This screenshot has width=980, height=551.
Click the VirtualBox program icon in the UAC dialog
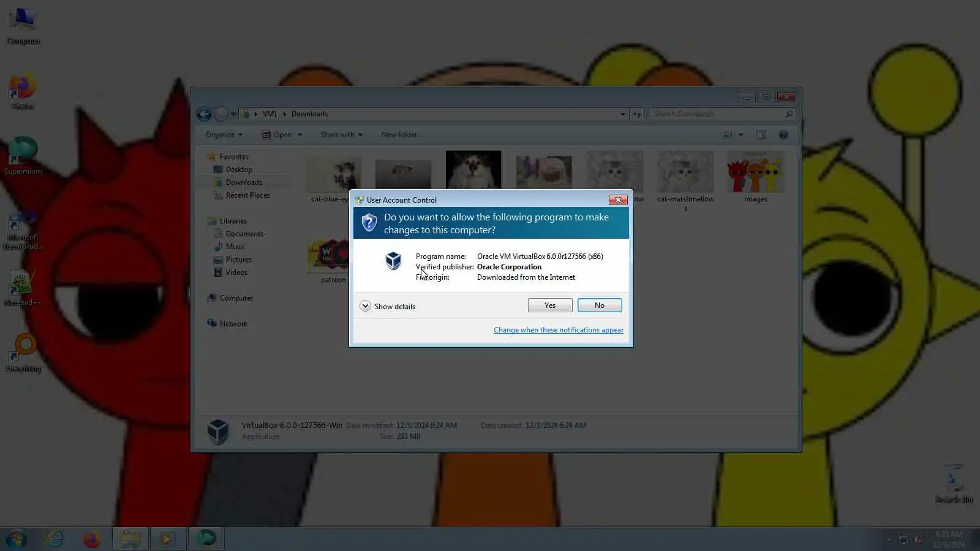tap(393, 261)
